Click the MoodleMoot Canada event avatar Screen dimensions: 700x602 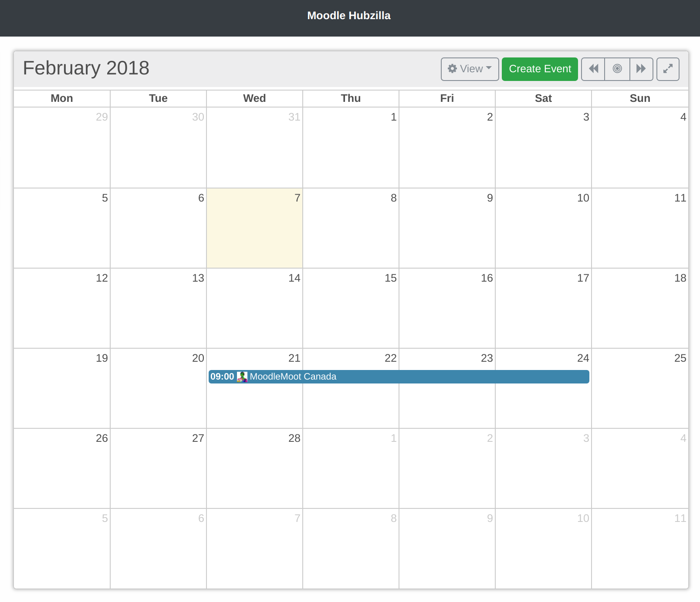(242, 377)
